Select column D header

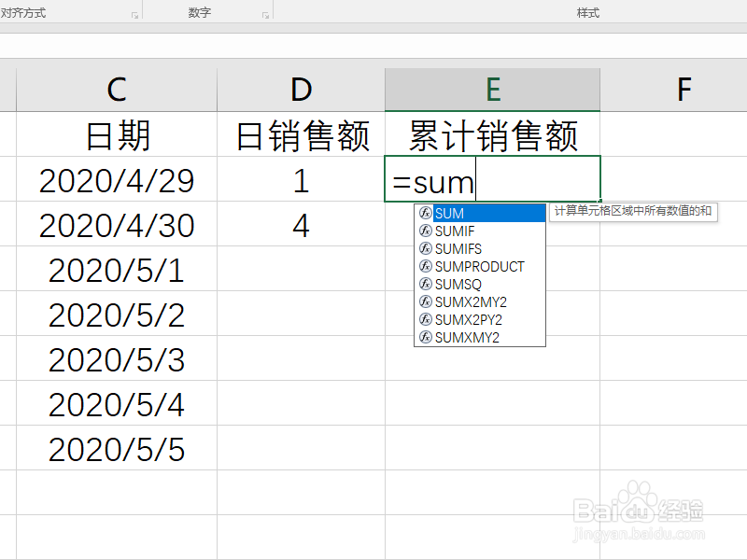[301, 90]
